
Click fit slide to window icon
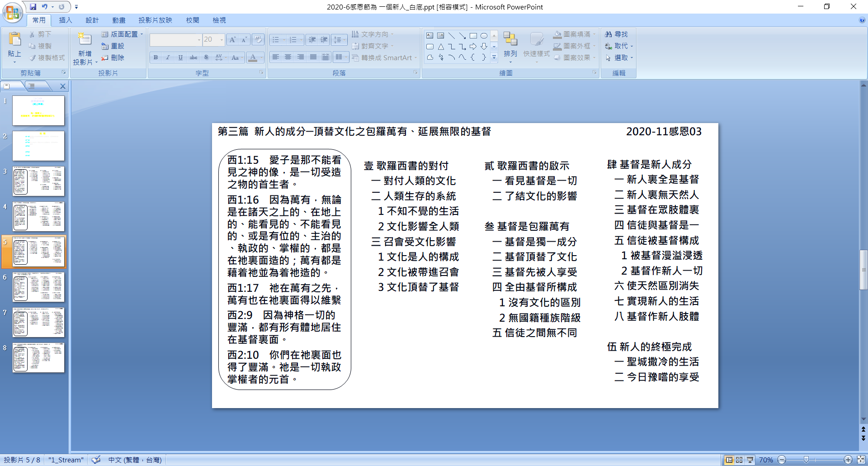coord(861,460)
